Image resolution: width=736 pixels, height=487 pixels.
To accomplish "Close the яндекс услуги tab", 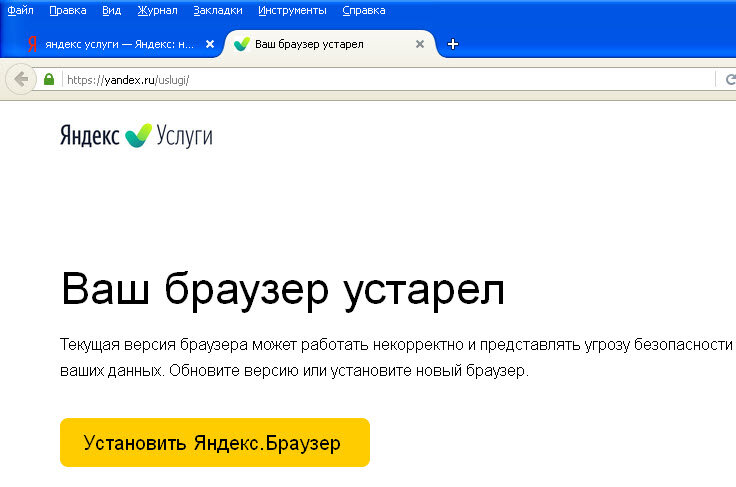I will 210,44.
